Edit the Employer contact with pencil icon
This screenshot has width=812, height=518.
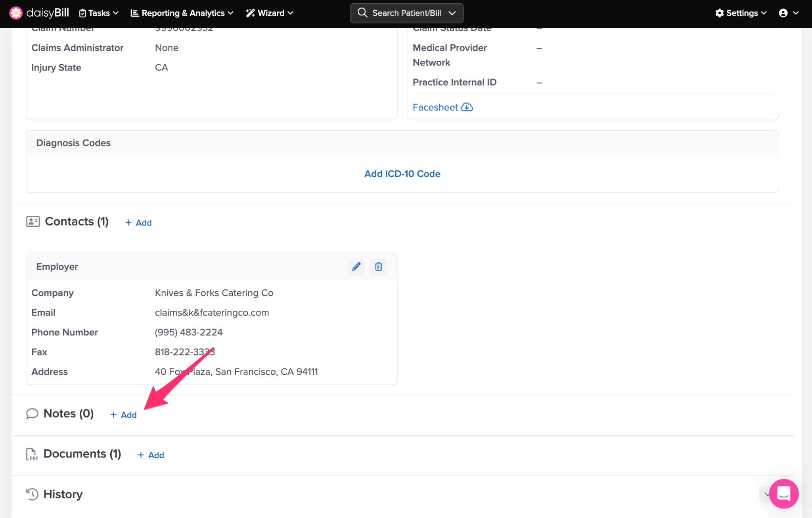pos(356,267)
